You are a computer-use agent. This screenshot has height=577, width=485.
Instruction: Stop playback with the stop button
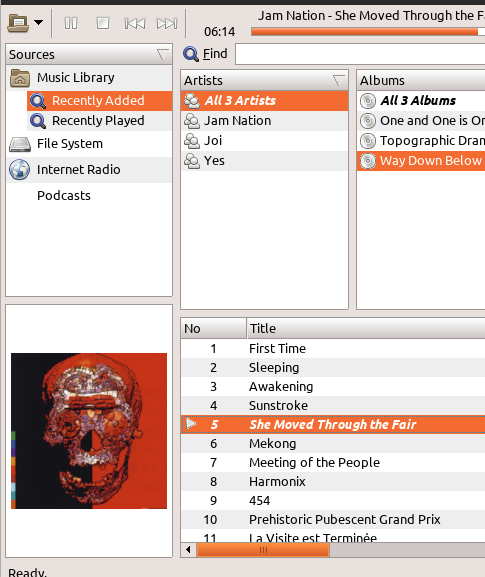[103, 24]
